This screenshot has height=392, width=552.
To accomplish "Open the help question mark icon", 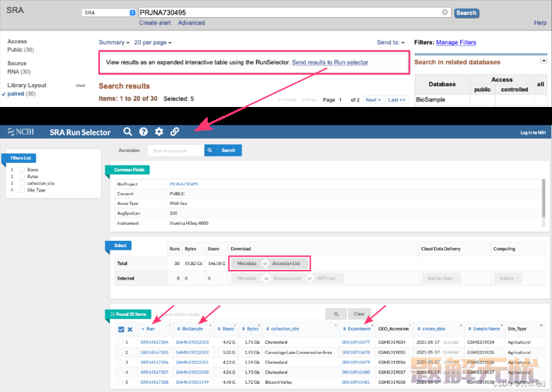I will click(x=144, y=132).
